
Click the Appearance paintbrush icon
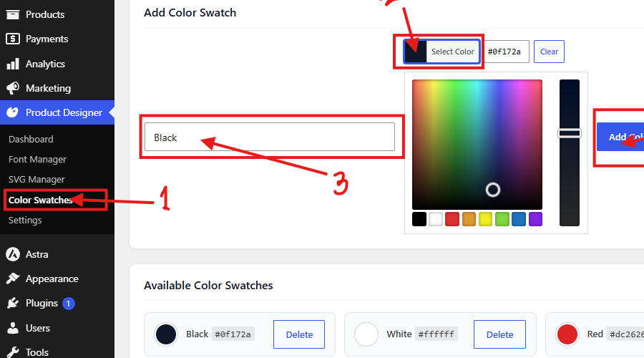tap(13, 279)
